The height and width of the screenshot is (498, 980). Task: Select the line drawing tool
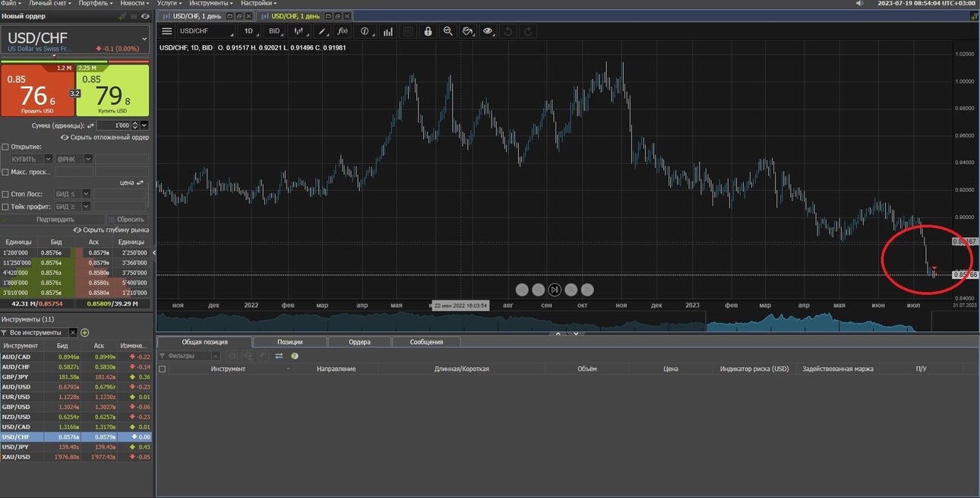[322, 31]
